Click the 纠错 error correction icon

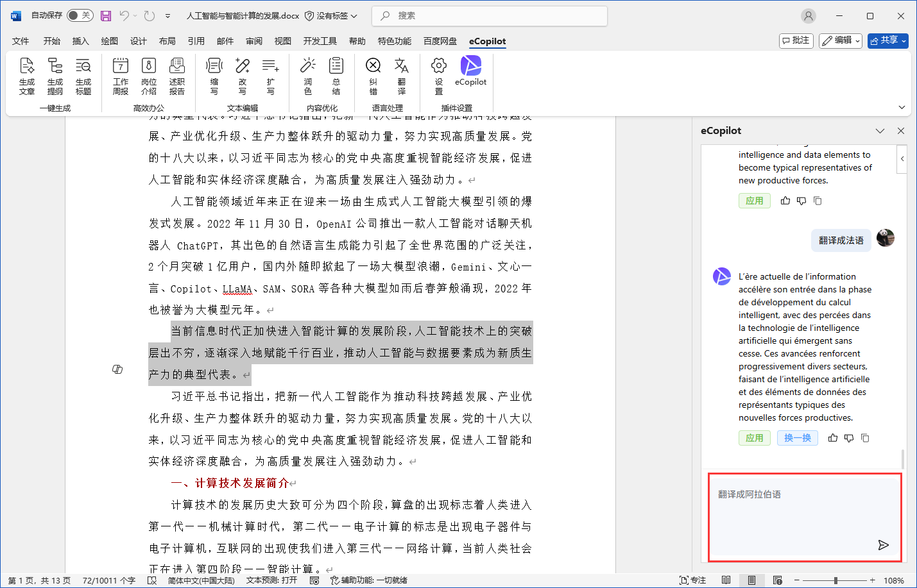(x=373, y=76)
